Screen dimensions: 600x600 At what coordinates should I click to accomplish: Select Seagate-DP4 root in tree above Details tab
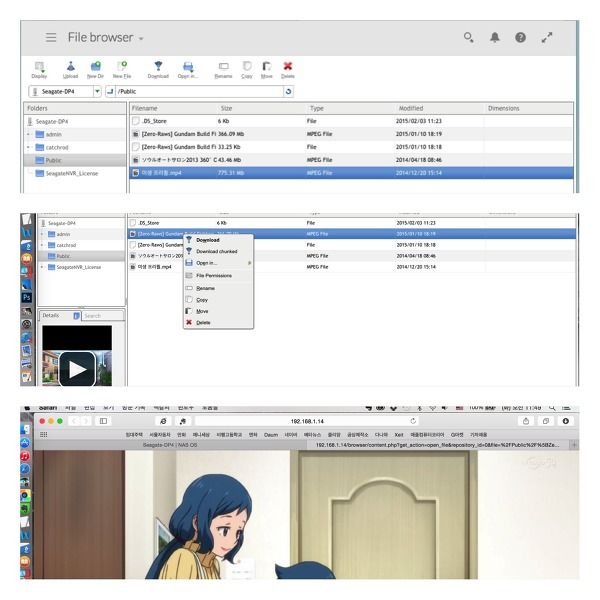[62, 223]
